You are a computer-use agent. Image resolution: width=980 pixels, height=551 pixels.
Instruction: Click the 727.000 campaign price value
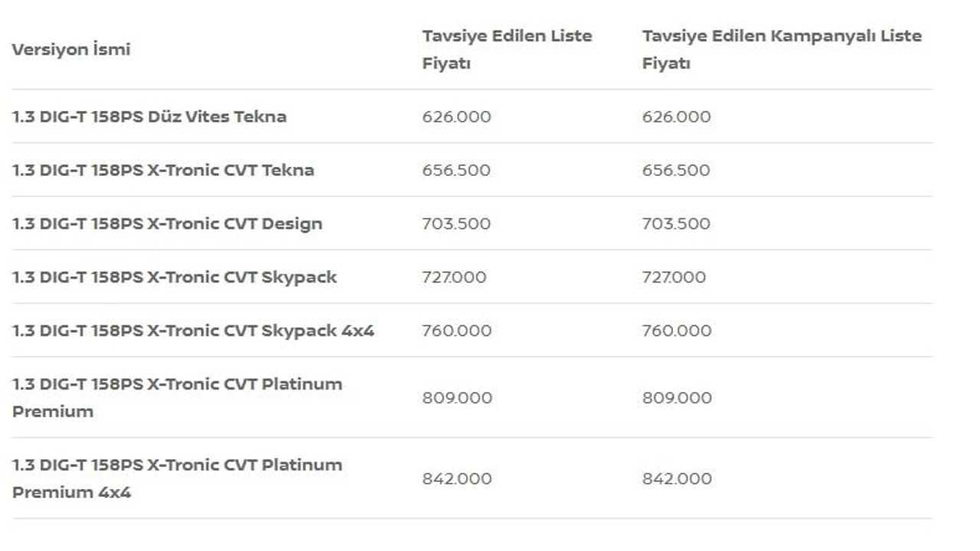pyautogui.click(x=674, y=277)
